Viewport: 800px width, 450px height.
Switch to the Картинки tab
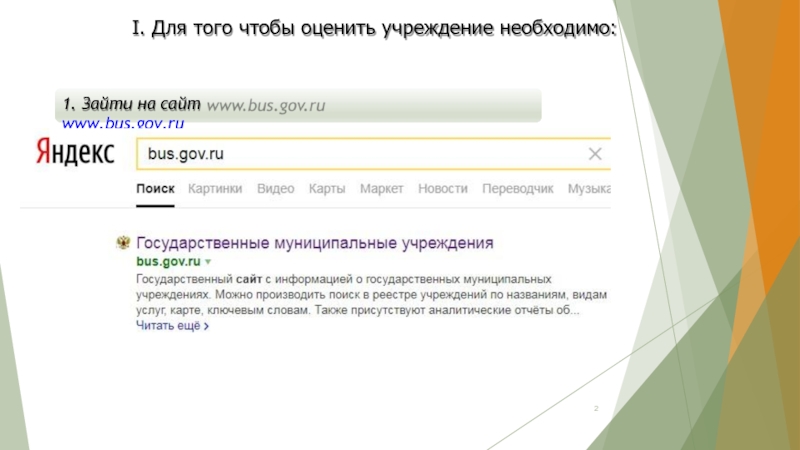[215, 189]
